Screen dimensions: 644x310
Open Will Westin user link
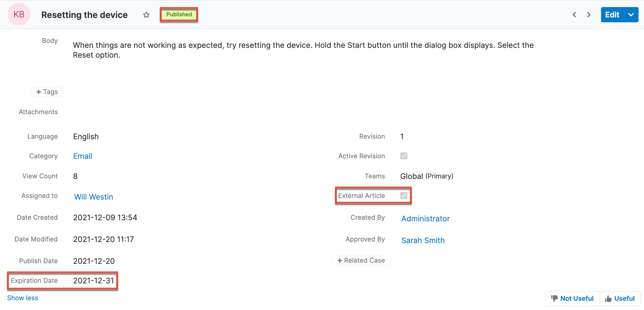click(x=94, y=197)
